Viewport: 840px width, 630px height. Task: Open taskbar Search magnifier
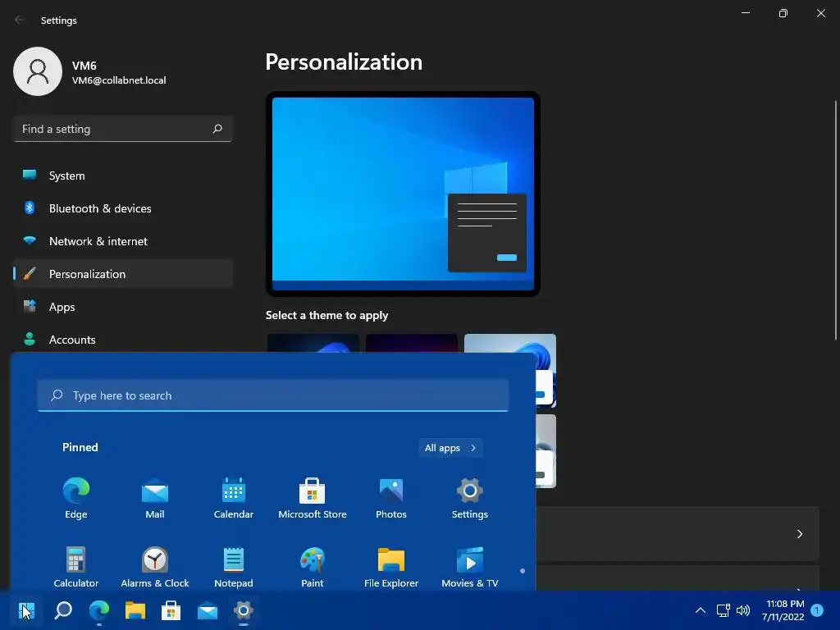(x=63, y=610)
